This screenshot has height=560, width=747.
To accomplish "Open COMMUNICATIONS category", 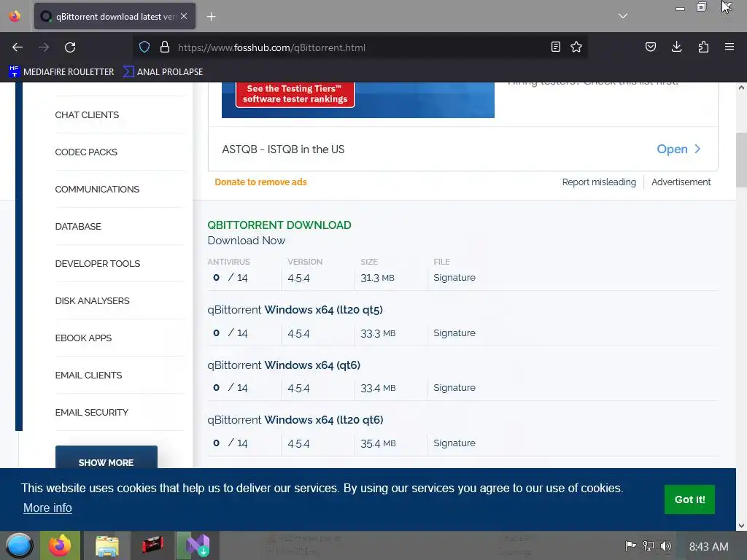I will 97,189.
